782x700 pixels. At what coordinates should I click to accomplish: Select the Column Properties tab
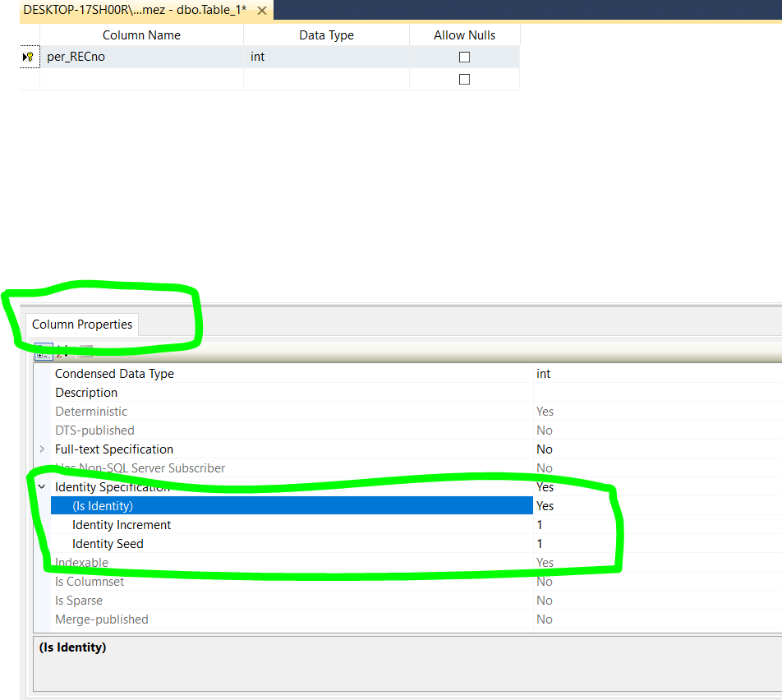[81, 325]
